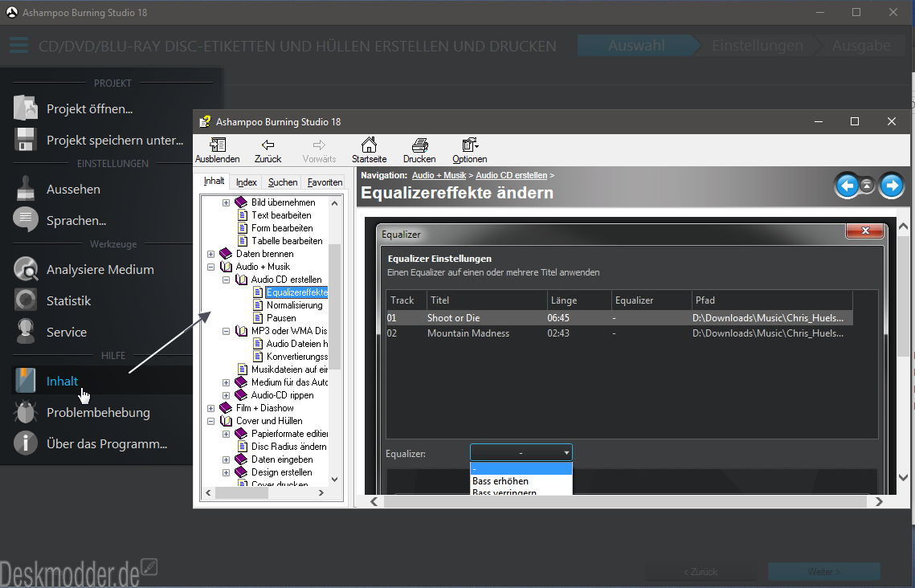Open the Text bearbeiten help topic
The width and height of the screenshot is (915, 588).
click(281, 215)
